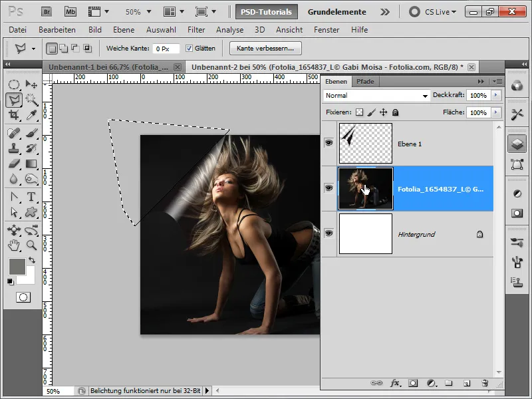532x399 pixels.
Task: Select the Eraser tool
Action: (13, 164)
